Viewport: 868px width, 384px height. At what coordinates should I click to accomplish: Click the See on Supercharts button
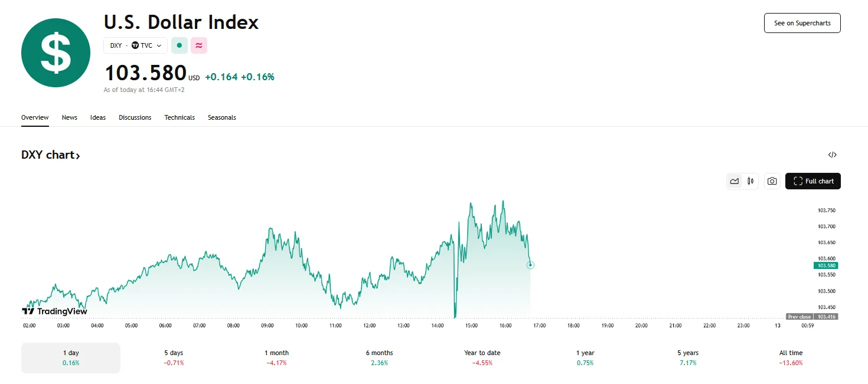802,23
